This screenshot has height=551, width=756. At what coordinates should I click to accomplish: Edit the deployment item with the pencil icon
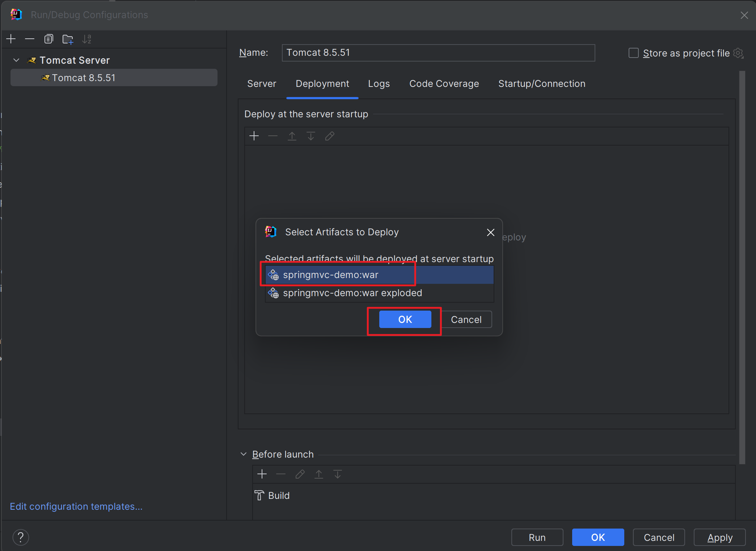330,136
